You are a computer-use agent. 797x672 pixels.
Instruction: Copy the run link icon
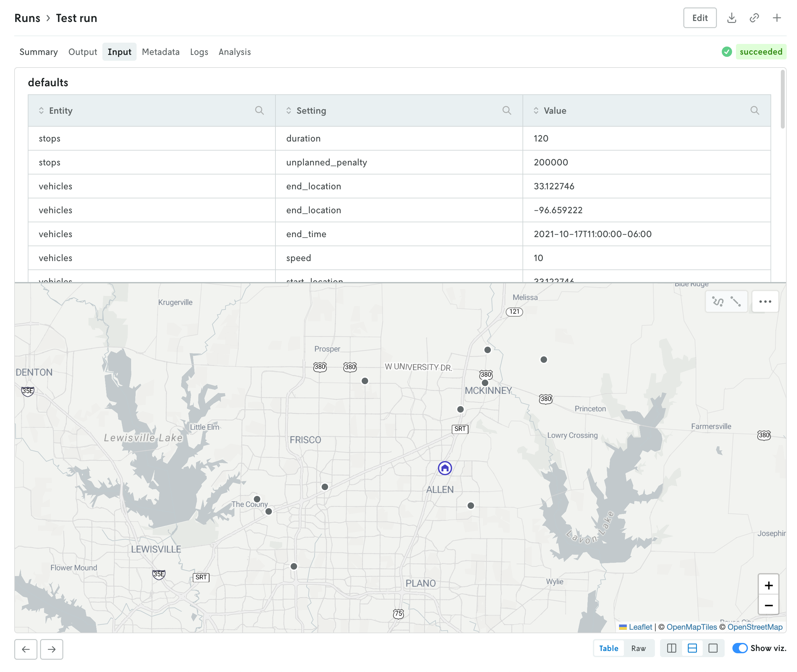pyautogui.click(x=754, y=17)
